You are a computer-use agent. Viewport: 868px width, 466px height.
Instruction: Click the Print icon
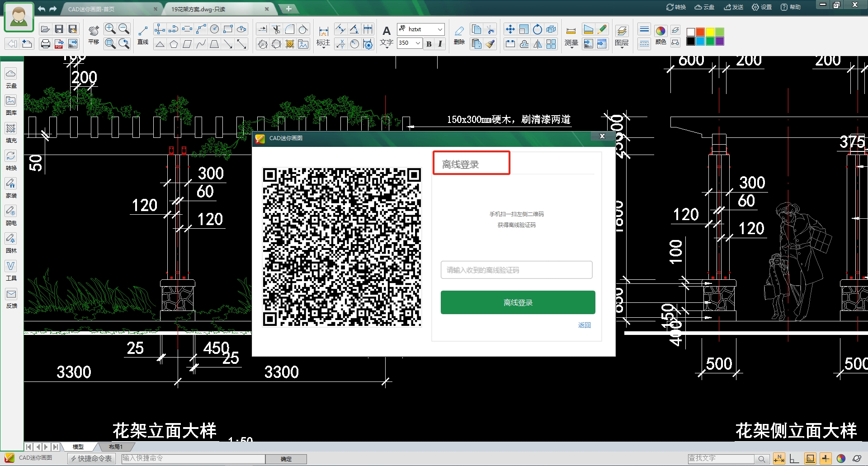(45, 44)
